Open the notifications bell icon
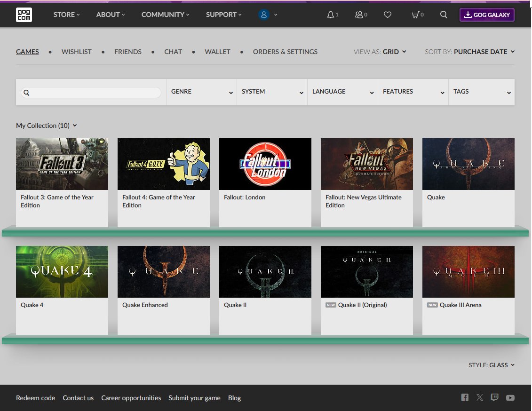 click(331, 15)
